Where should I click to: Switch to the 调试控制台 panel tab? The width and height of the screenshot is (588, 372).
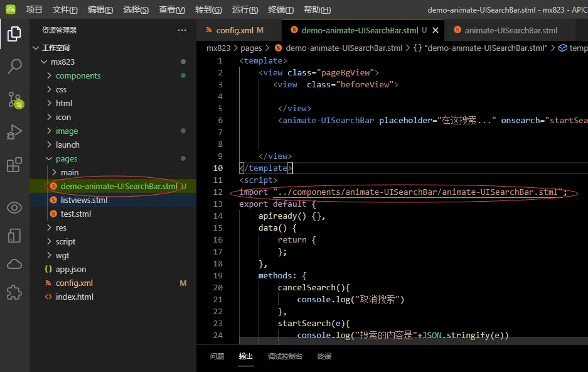click(x=285, y=356)
